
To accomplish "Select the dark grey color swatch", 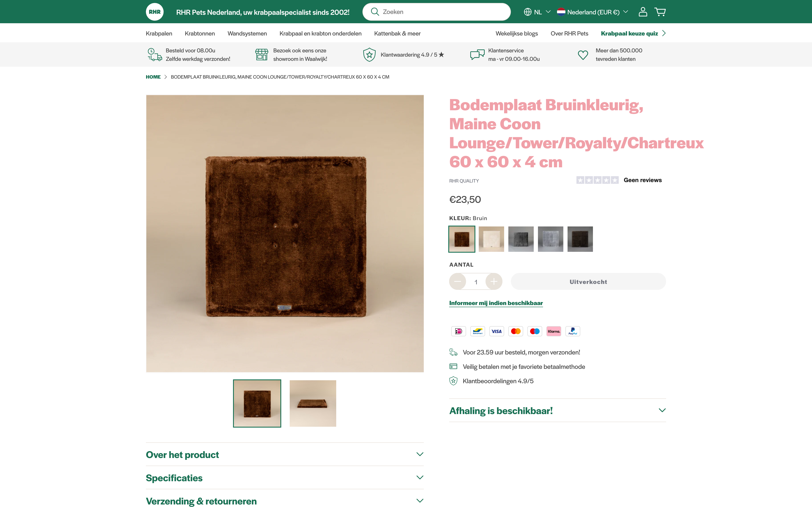I will click(x=521, y=239).
